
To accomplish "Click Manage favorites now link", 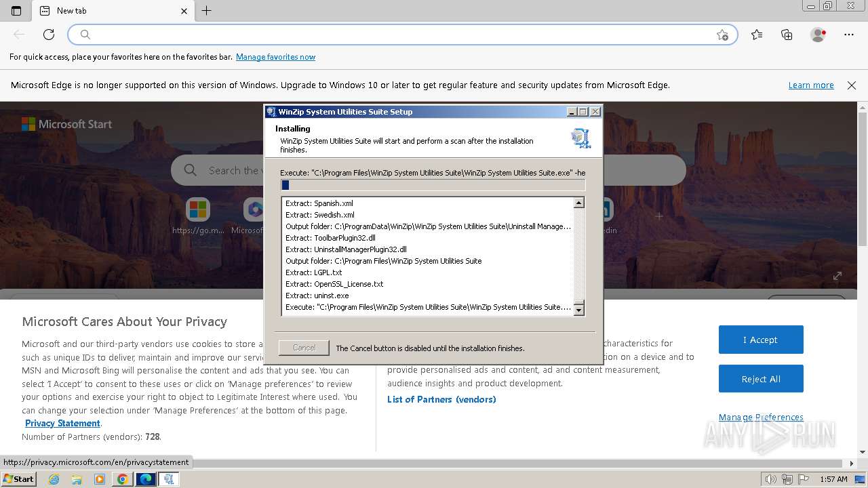I will coord(275,57).
